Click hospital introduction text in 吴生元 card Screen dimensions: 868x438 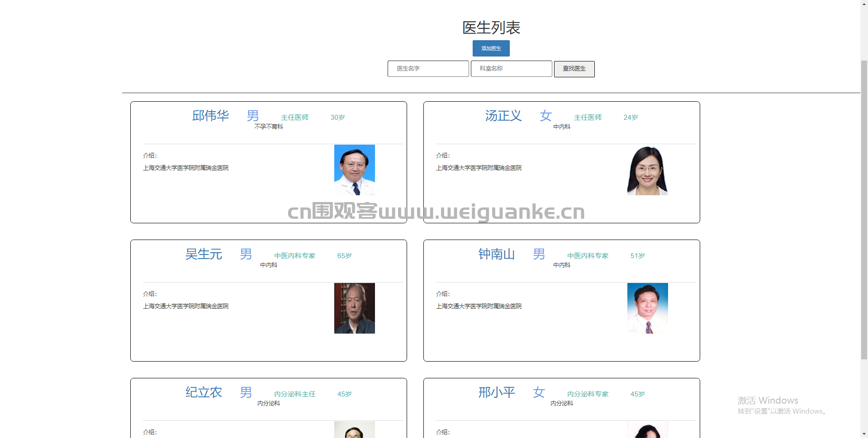click(x=186, y=306)
